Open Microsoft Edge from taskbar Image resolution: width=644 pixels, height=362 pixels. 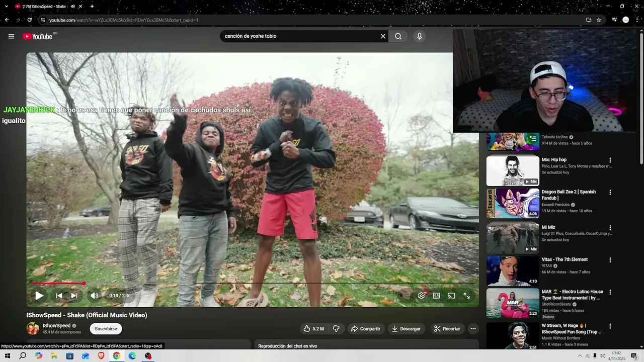132,355
